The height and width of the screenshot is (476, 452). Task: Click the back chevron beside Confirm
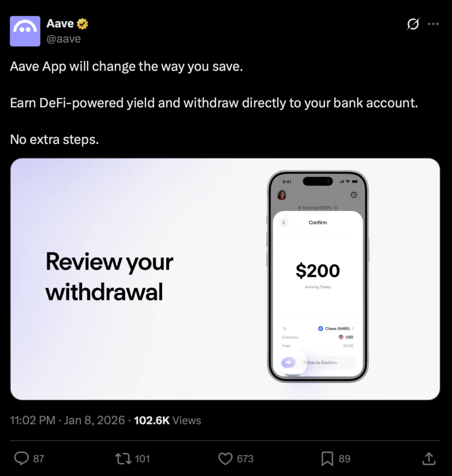[284, 223]
